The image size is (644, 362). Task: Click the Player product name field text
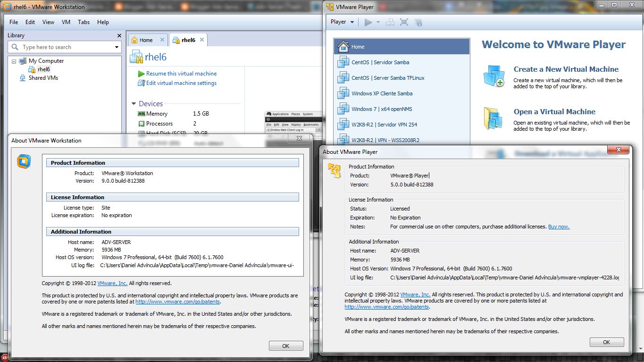410,176
